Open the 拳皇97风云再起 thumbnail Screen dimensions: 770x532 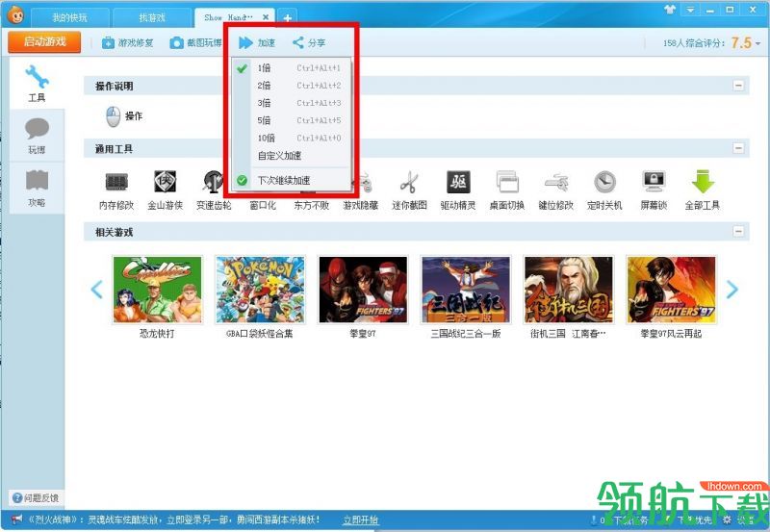(671, 290)
